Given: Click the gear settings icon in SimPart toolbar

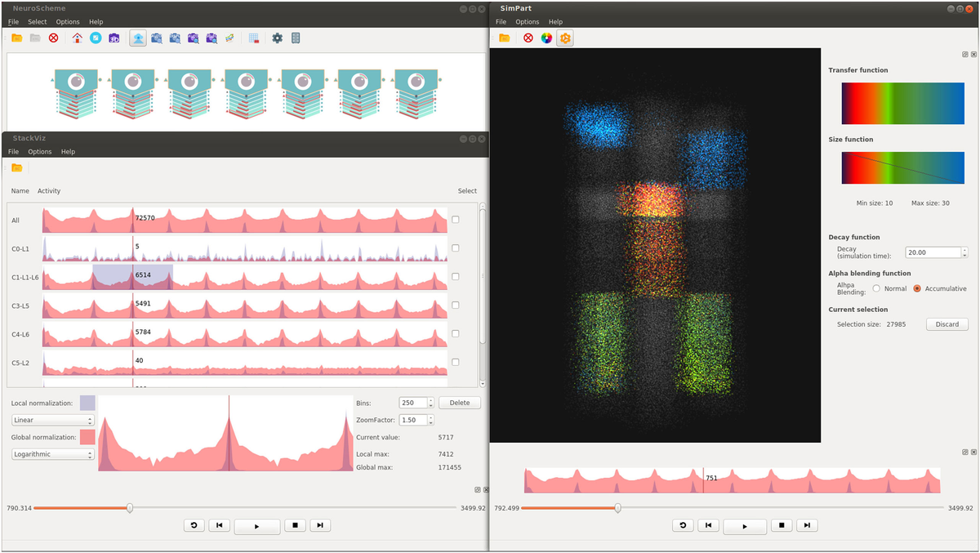Looking at the screenshot, I should pyautogui.click(x=565, y=38).
